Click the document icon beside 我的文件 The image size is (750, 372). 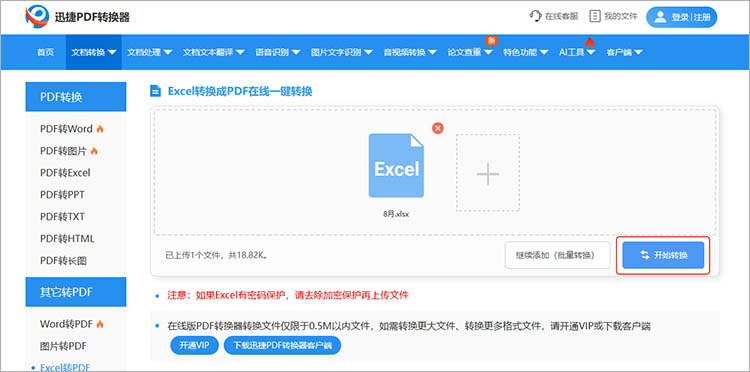(x=595, y=16)
